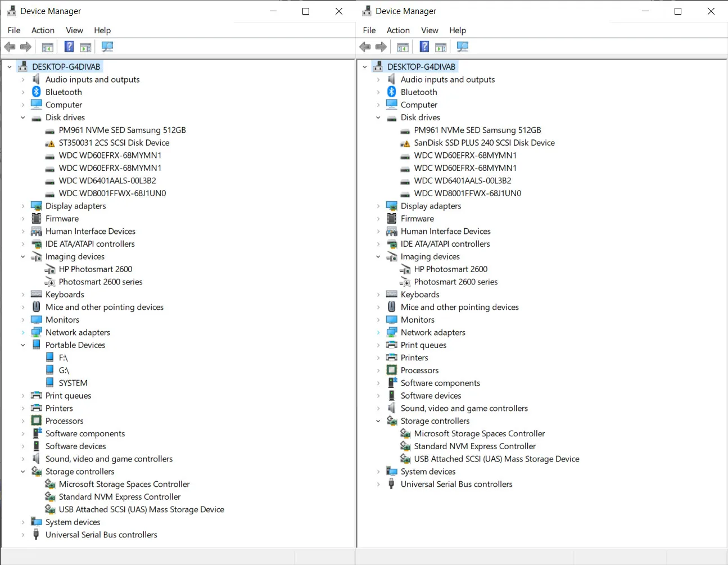Collapse Portable Devices in the left window
This screenshot has width=728, height=565.
(x=23, y=345)
